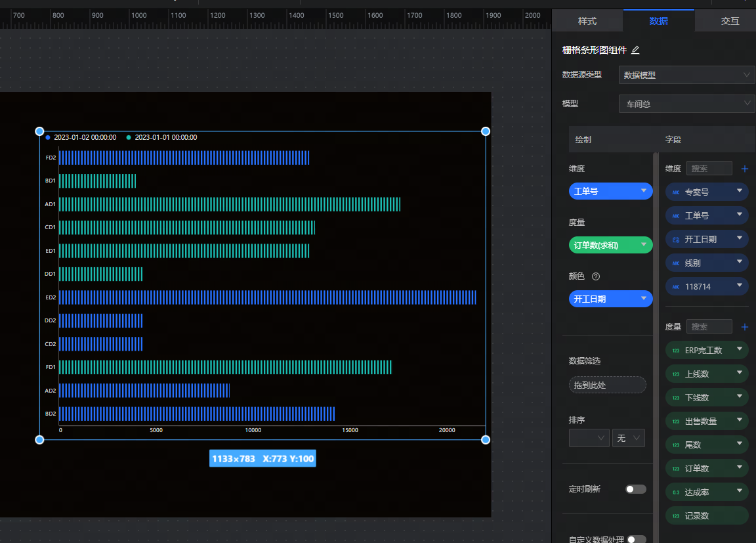Open the 数据源类型 dropdown
756x543 pixels.
(686, 76)
